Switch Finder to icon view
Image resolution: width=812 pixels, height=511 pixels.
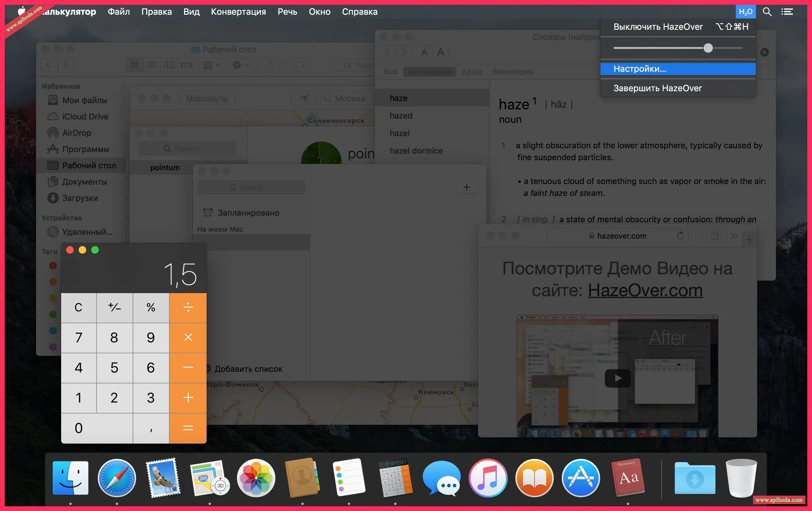(x=134, y=65)
